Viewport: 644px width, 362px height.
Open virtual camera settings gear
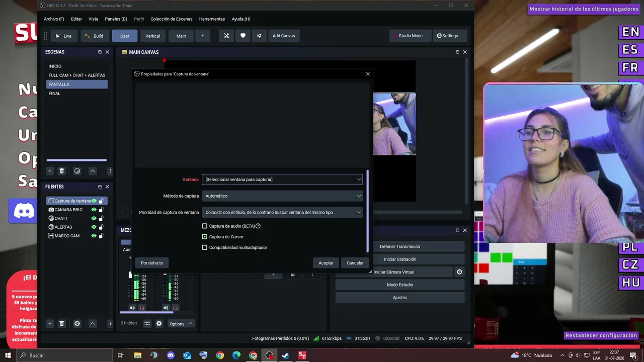coord(459,272)
